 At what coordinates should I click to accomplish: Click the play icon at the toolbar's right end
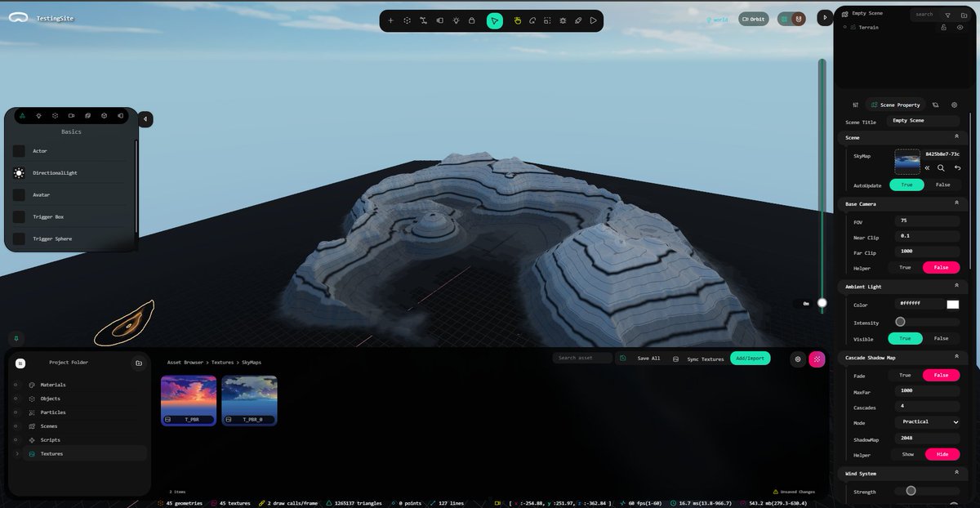coord(592,20)
